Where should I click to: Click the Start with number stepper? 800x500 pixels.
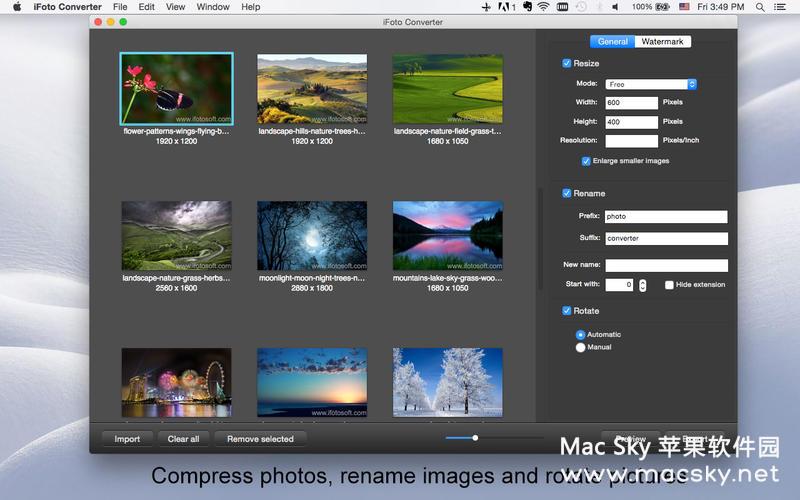[x=642, y=285]
